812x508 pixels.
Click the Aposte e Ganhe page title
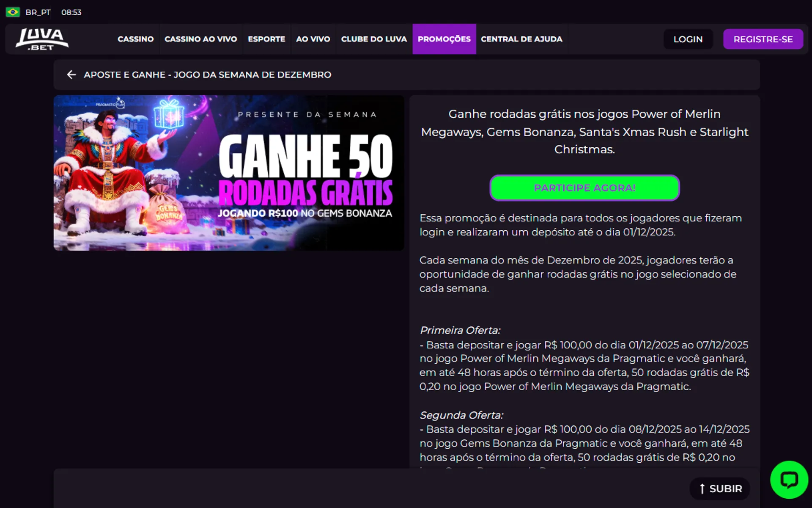pos(207,75)
